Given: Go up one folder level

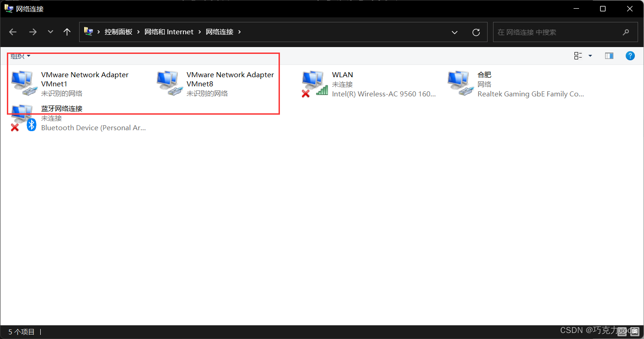Looking at the screenshot, I should tap(67, 32).
